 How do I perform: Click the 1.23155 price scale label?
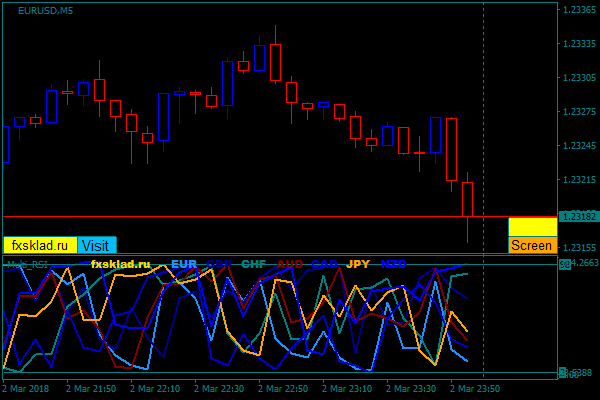(x=579, y=248)
